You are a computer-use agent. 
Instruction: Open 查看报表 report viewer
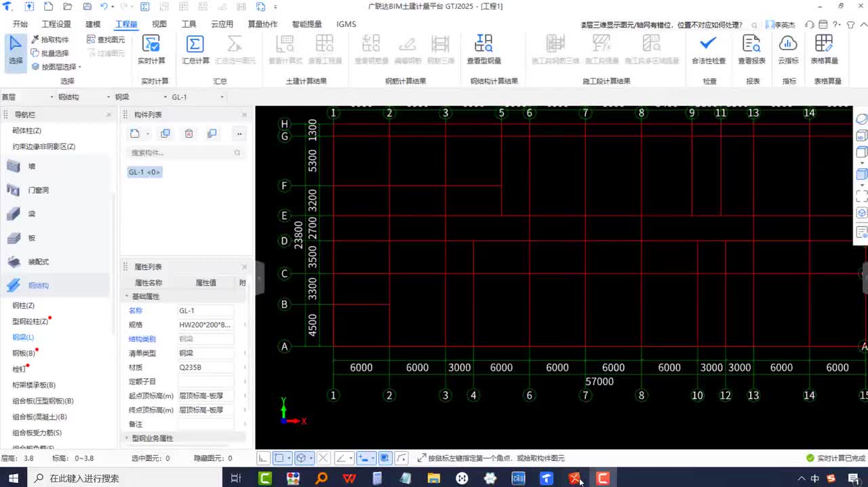click(x=751, y=50)
